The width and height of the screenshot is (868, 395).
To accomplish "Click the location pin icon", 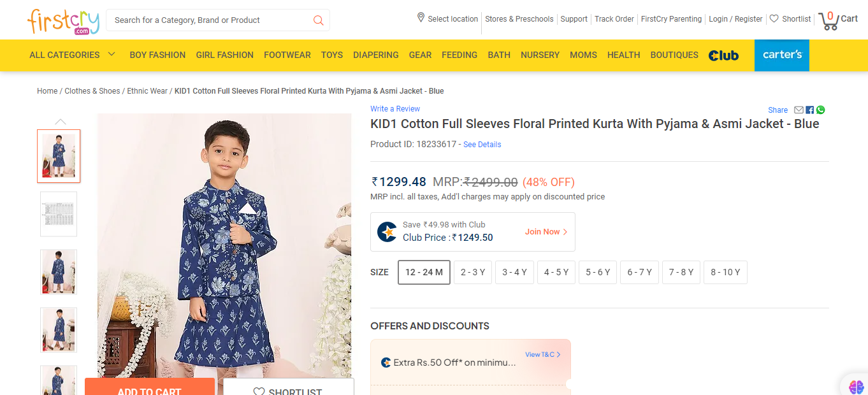I will (x=421, y=18).
